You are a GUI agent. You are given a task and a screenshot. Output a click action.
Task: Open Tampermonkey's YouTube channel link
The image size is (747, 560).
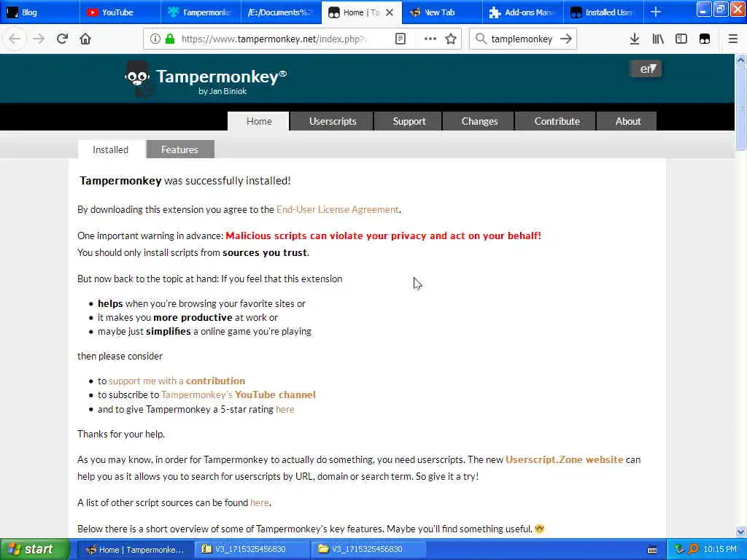(239, 394)
